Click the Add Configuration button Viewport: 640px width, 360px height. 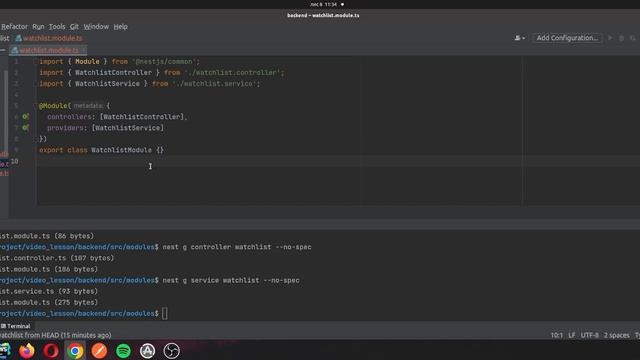tap(567, 38)
